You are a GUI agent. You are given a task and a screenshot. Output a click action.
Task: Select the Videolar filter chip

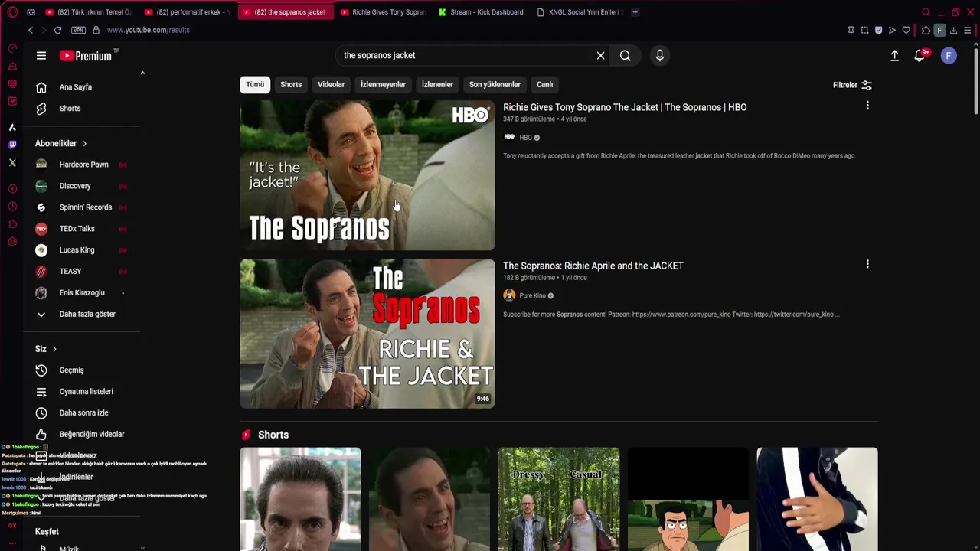click(332, 84)
